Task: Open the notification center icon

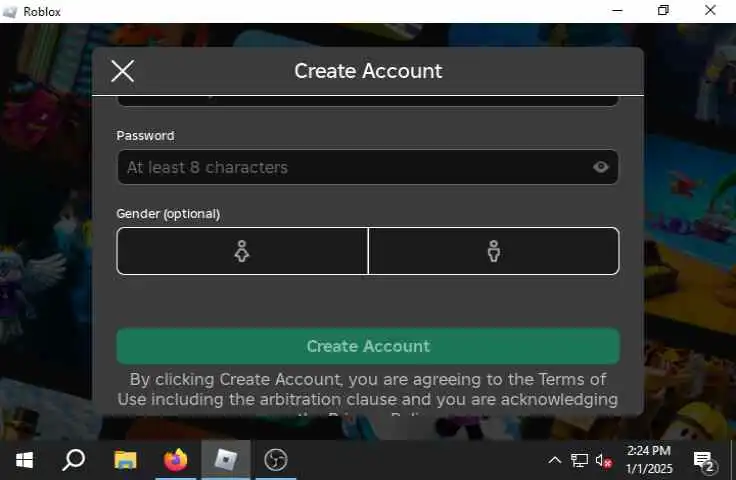Action: pos(704,461)
